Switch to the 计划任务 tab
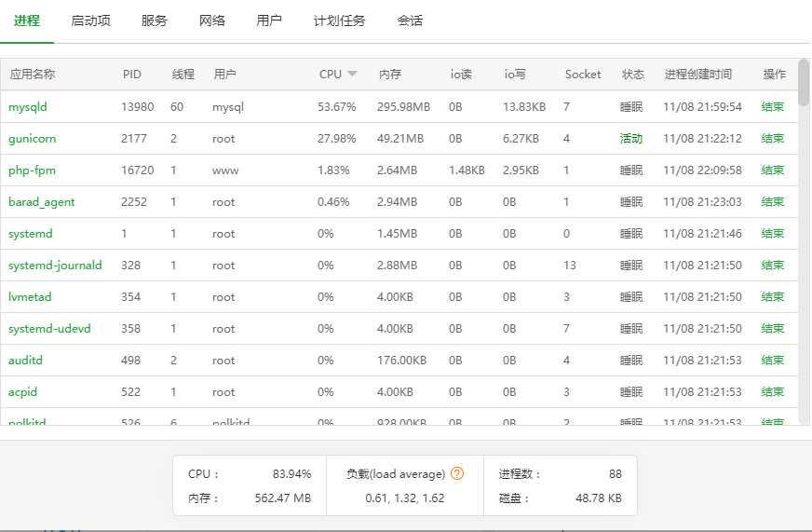The height and width of the screenshot is (532, 812). (340, 20)
